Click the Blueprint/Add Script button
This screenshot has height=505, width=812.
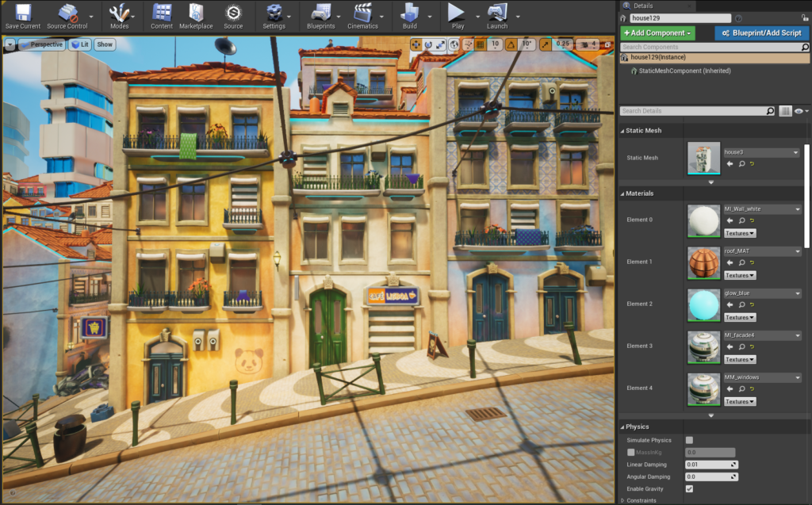point(762,33)
